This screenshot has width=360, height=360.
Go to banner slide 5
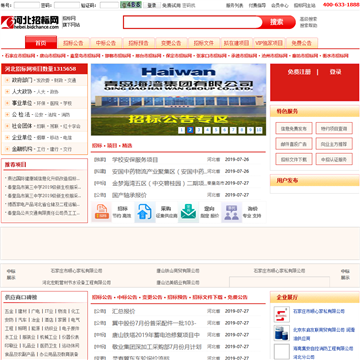click(x=216, y=130)
